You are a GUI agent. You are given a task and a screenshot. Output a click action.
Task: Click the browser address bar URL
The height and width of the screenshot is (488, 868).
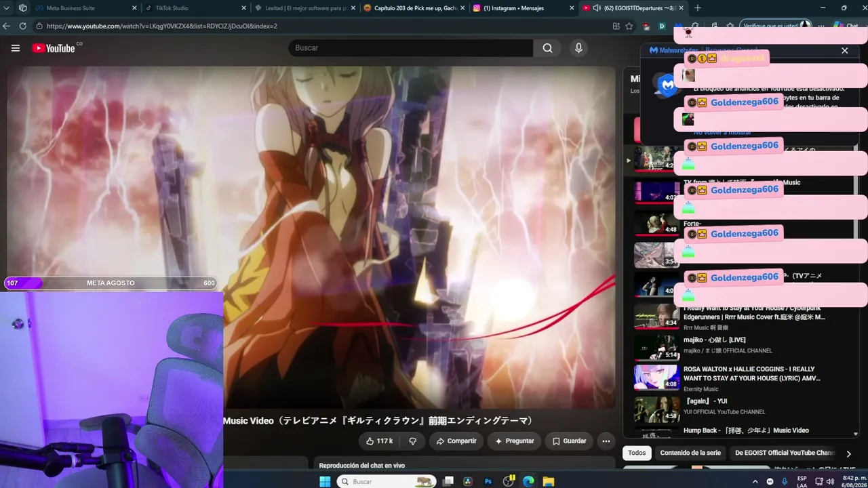[x=162, y=26]
